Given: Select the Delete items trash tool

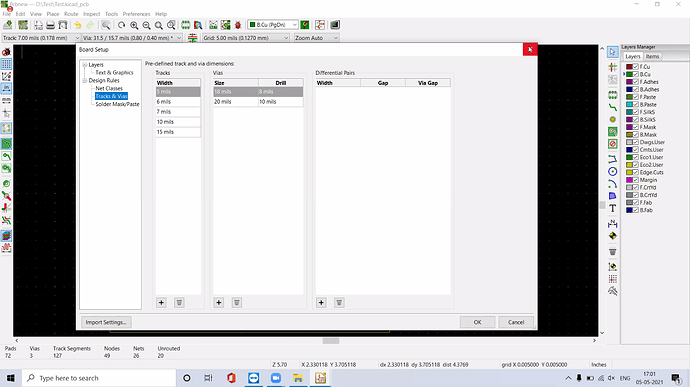Looking at the screenshot, I should point(613,252).
